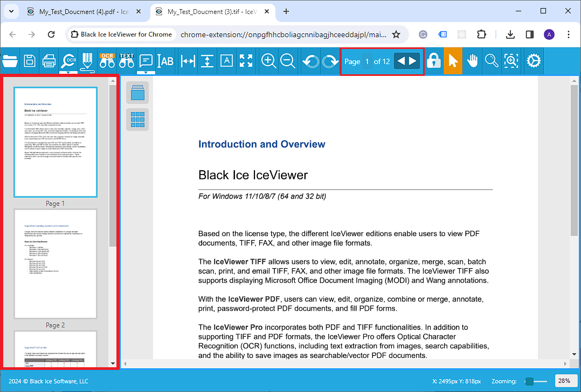Screen dimensions: 581x392
Task: Start OCR recognition with the magnifier OCR icon
Action: (69, 60)
